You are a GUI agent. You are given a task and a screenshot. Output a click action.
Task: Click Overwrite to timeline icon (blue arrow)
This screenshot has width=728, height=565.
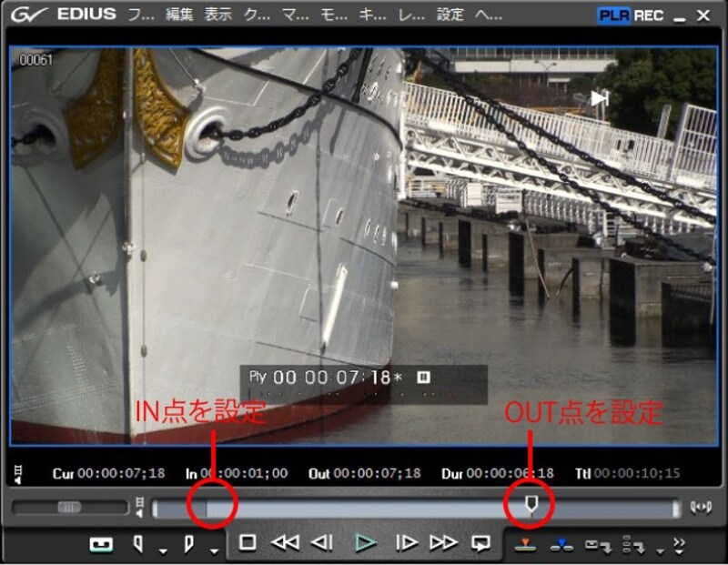point(561,545)
